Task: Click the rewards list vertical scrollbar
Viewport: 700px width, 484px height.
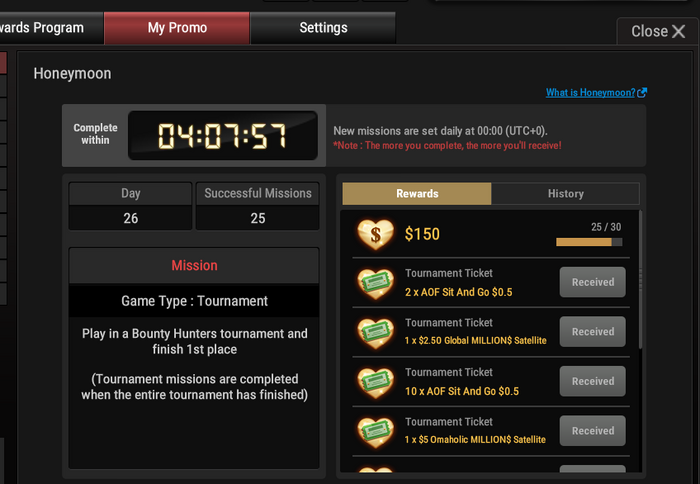Action: click(x=641, y=280)
